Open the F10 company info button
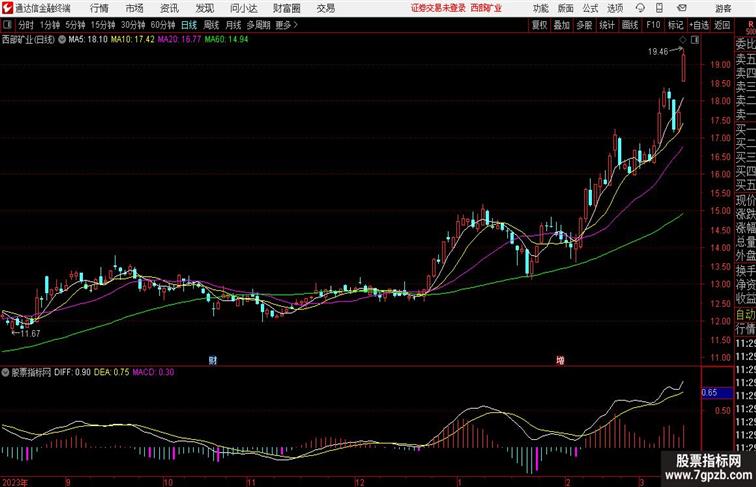Viewport: 756px width, 487px height. pos(653,25)
